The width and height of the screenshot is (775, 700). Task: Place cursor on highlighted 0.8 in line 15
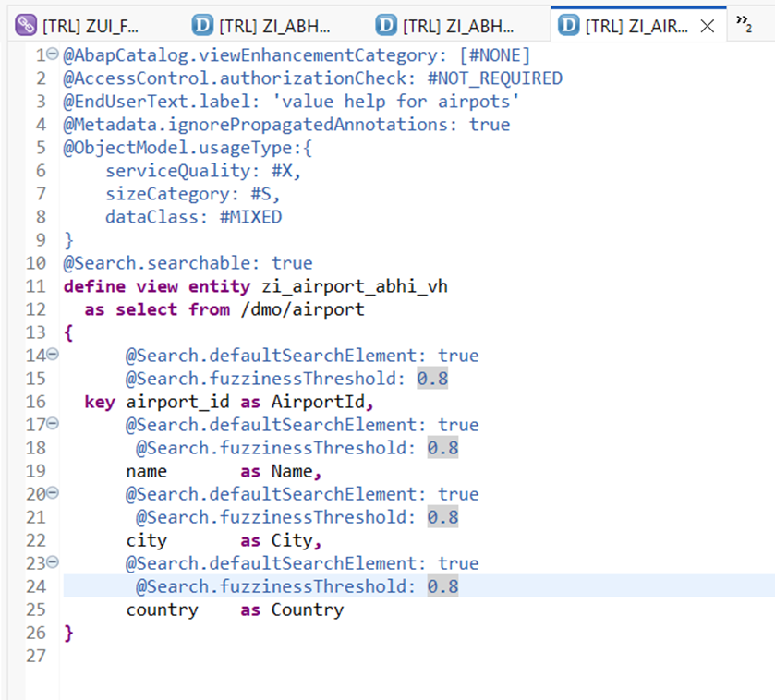pos(432,379)
